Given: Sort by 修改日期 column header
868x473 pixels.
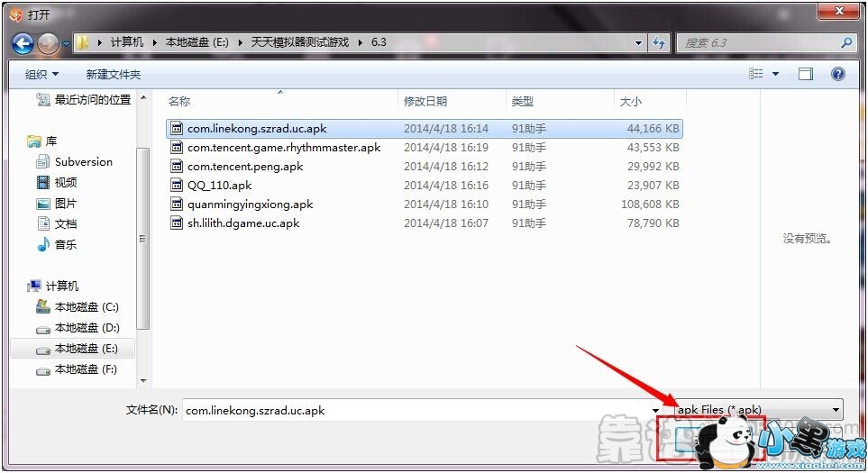Looking at the screenshot, I should pyautogui.click(x=425, y=101).
